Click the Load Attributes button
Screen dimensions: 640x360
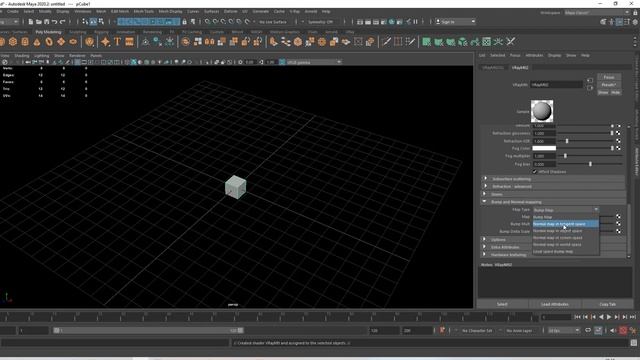pyautogui.click(x=555, y=304)
